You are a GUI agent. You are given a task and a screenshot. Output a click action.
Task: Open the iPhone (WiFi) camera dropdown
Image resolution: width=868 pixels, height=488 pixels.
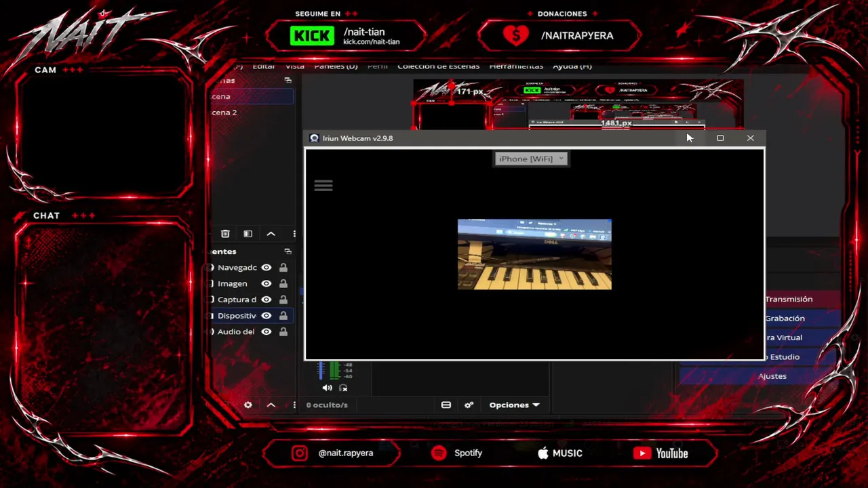[531, 159]
